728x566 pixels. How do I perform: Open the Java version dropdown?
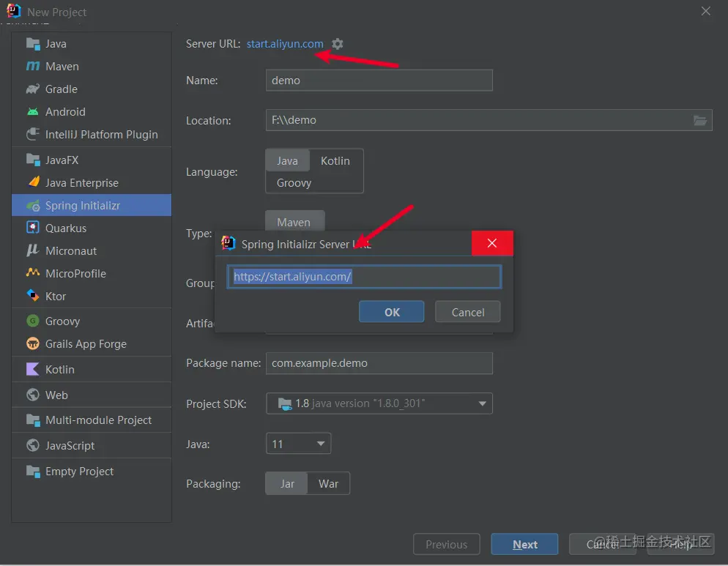tap(298, 444)
